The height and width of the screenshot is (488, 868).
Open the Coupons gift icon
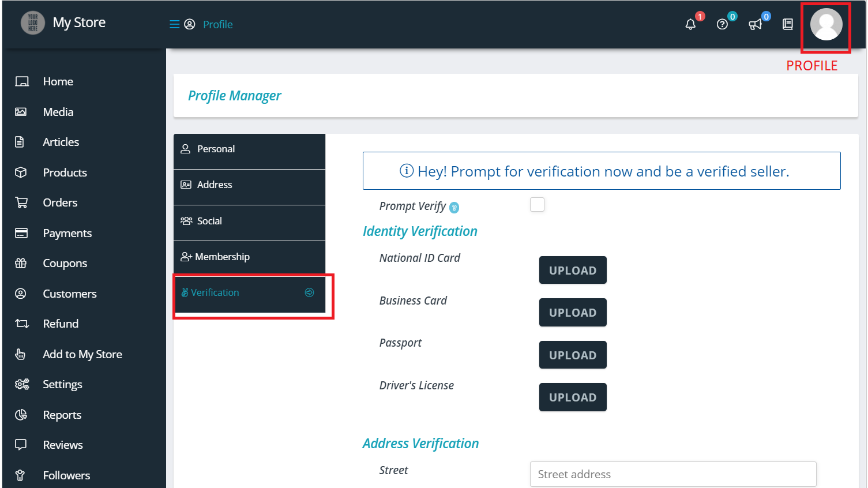click(x=21, y=263)
